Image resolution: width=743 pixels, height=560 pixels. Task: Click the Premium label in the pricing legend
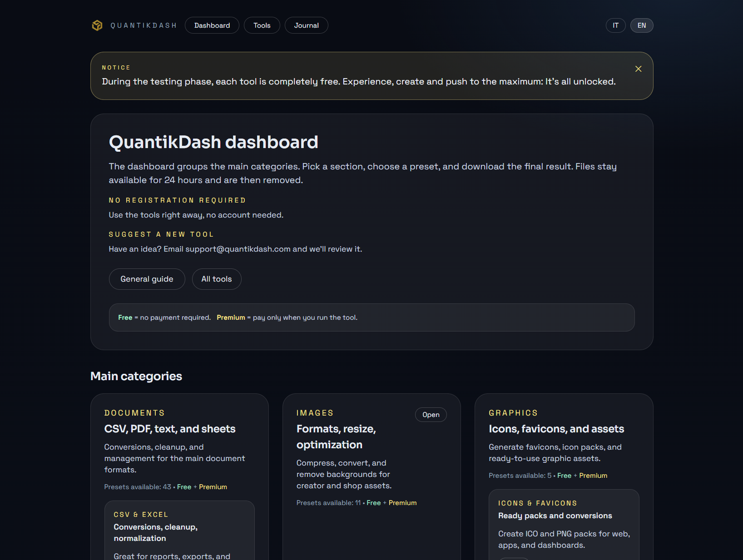tap(231, 317)
